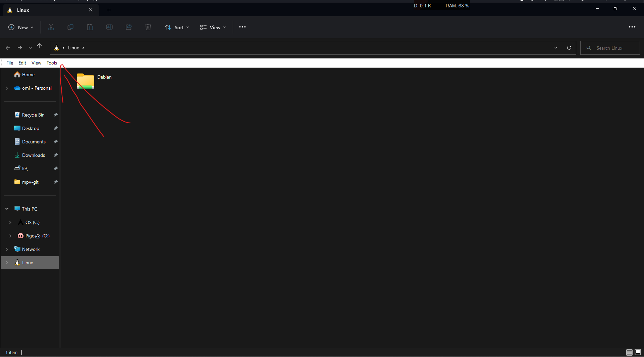Expand the Network node
644x357 pixels.
pyautogui.click(x=7, y=249)
